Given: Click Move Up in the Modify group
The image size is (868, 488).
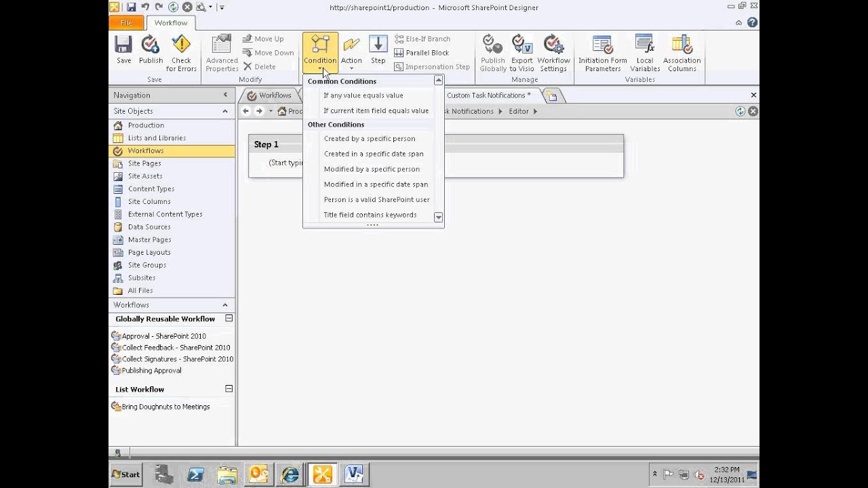Looking at the screenshot, I should click(263, 39).
